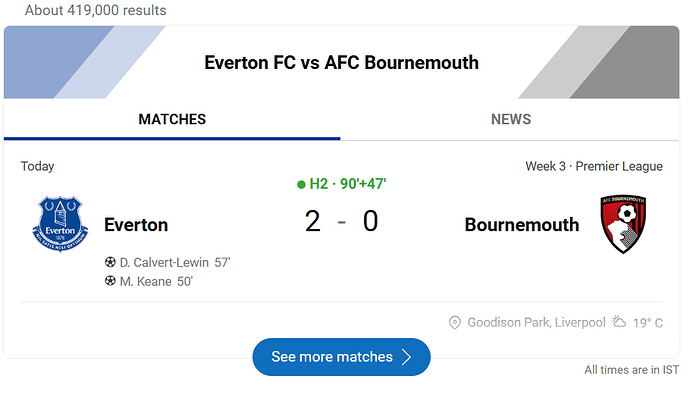Click the H2 · 90'+47' match time status
The width and height of the screenshot is (690, 401).
(x=348, y=184)
